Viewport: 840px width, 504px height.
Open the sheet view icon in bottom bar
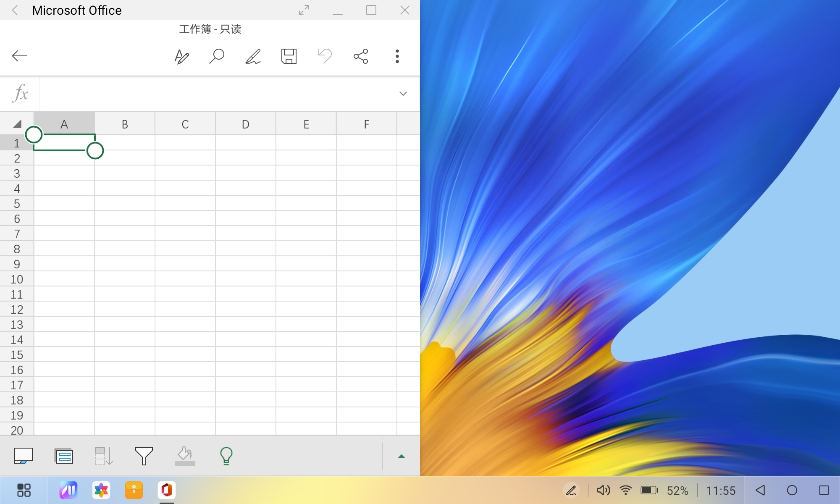point(24,456)
